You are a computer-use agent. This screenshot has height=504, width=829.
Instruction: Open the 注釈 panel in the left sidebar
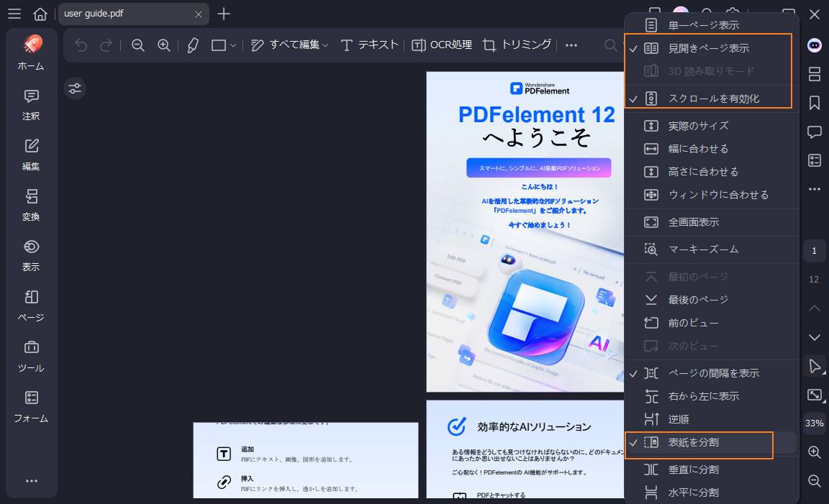(31, 104)
